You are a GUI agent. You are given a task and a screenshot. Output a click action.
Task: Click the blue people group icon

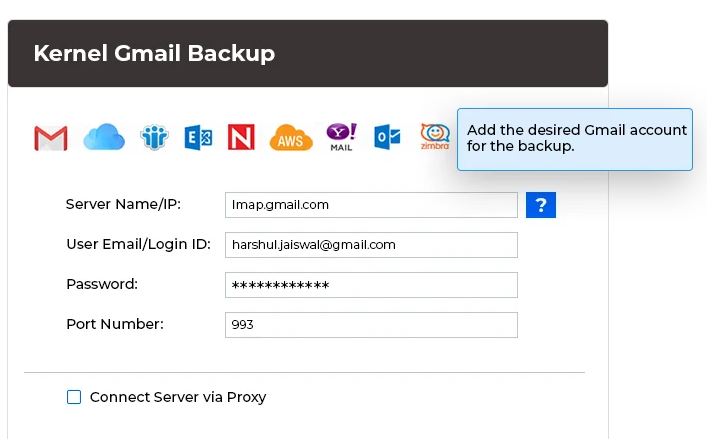154,137
